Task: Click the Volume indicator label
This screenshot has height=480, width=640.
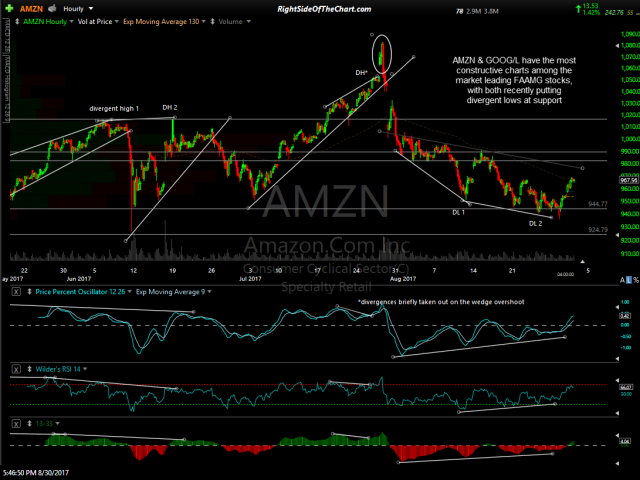Action: coord(230,22)
